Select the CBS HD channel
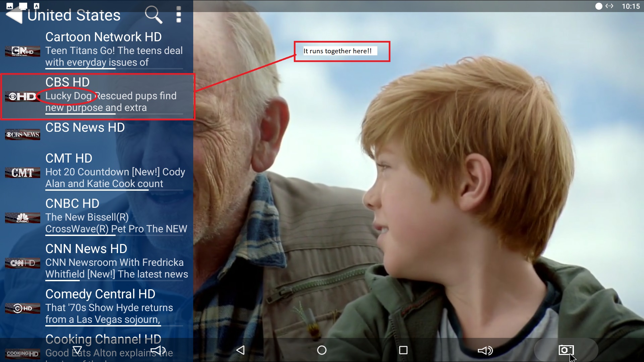The height and width of the screenshot is (362, 644). 67,82
